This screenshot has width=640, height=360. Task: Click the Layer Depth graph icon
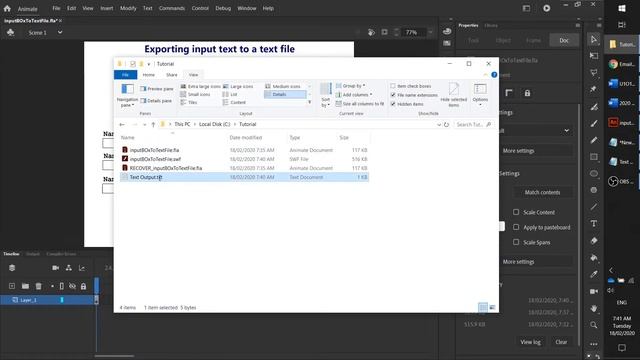82,268
